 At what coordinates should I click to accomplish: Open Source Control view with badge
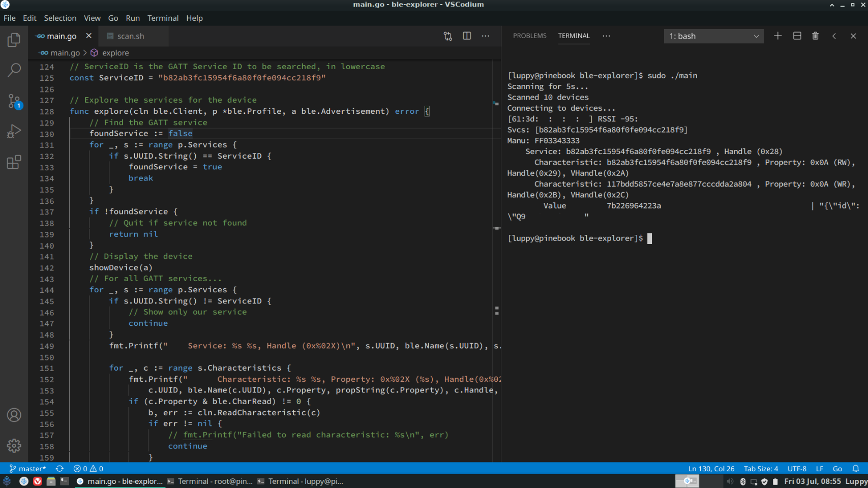click(x=14, y=101)
